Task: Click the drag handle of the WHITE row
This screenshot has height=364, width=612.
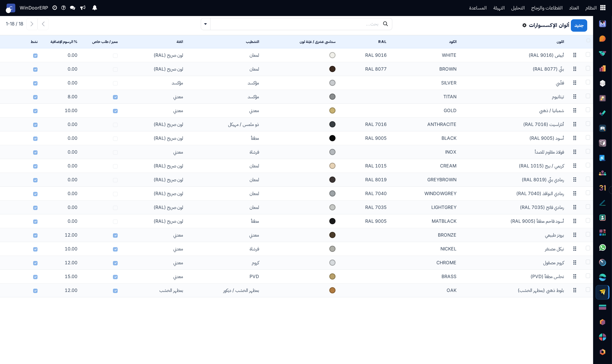Action: click(575, 55)
